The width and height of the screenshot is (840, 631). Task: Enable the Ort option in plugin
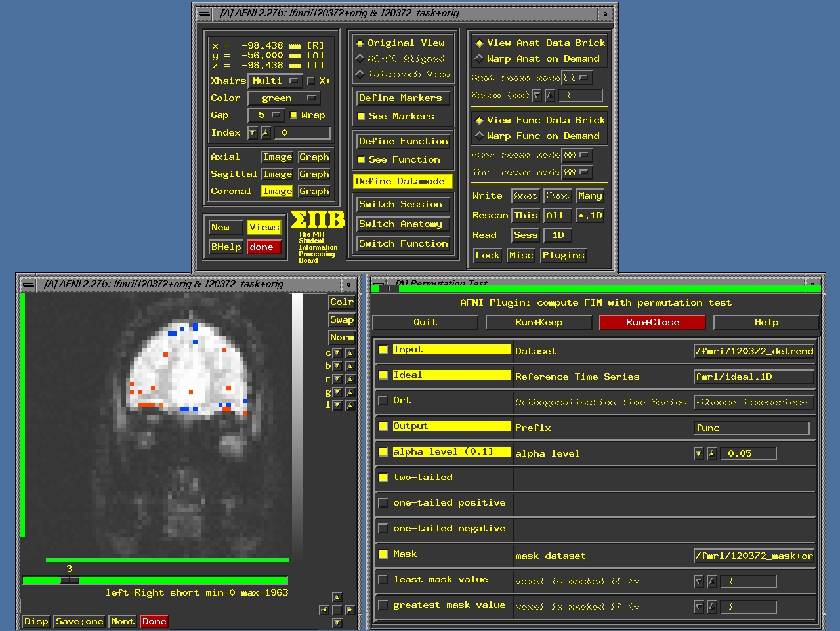click(383, 401)
